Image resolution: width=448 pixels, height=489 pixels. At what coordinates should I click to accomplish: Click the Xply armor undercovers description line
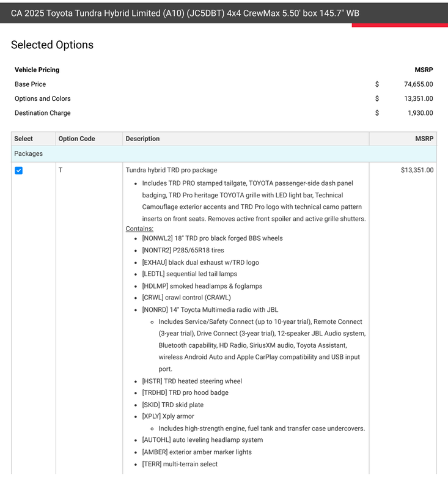262,429
